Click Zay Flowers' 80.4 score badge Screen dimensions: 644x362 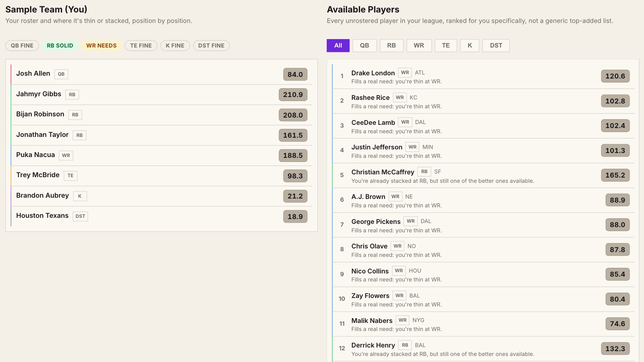pos(617,299)
